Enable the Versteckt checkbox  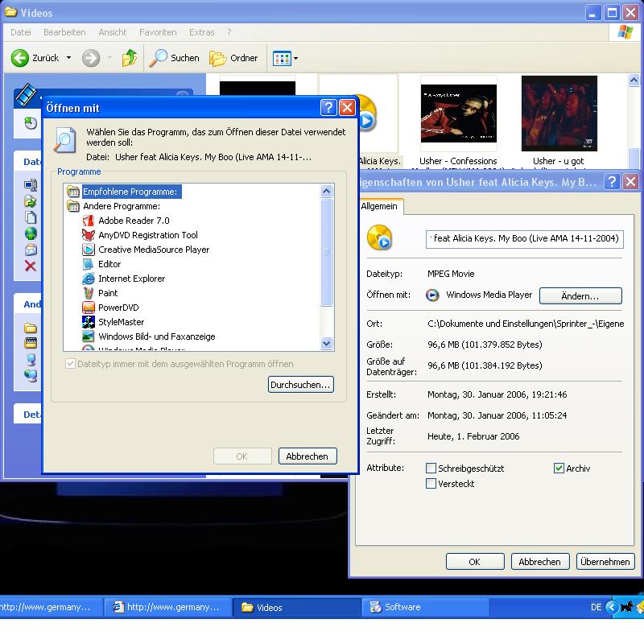click(x=431, y=484)
